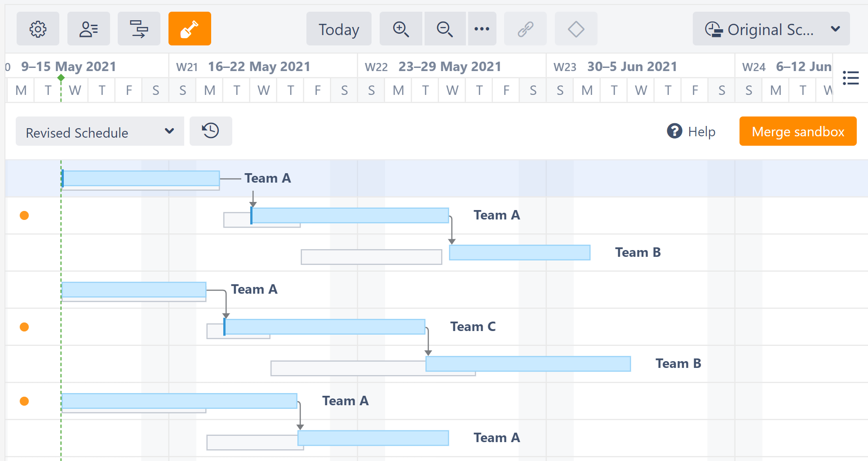This screenshot has height=461, width=868.
Task: Click the diamond milestone icon
Action: click(x=576, y=29)
